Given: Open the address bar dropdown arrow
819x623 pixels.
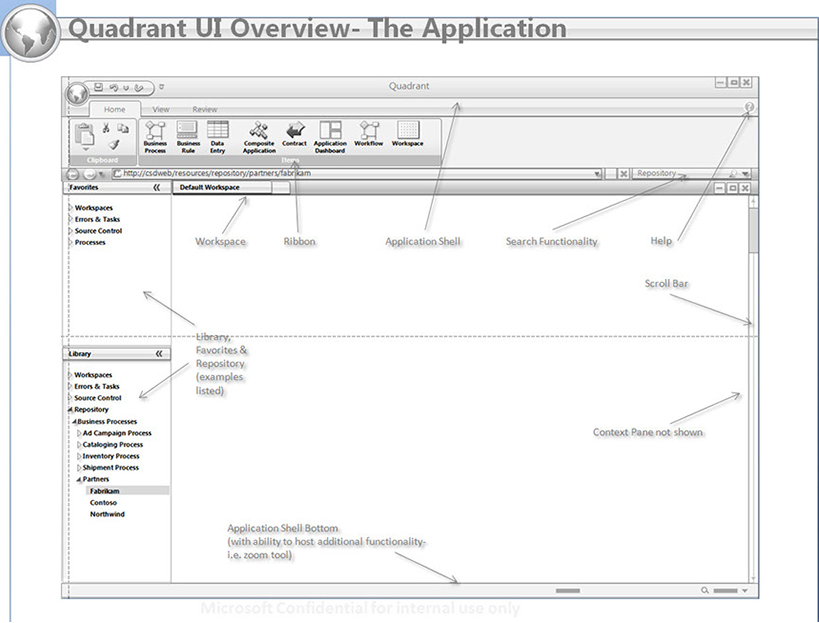Looking at the screenshot, I should pyautogui.click(x=597, y=174).
